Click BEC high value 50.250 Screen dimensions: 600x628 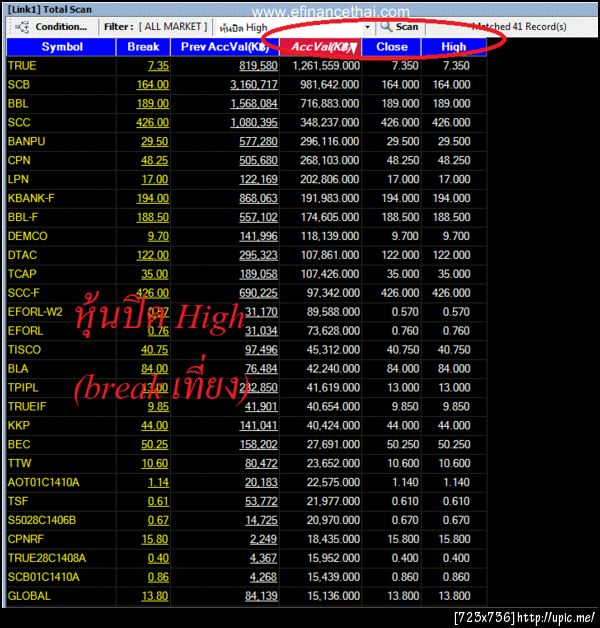click(454, 444)
